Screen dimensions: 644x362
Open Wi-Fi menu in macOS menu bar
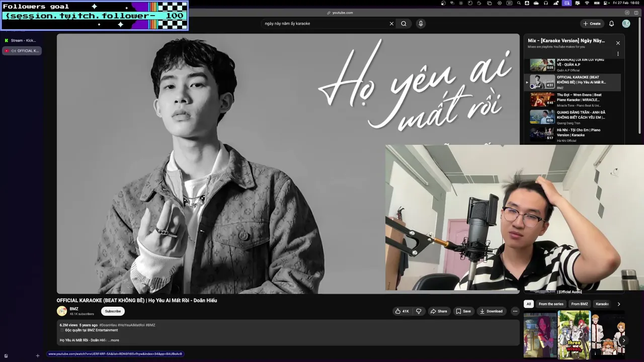click(x=587, y=3)
